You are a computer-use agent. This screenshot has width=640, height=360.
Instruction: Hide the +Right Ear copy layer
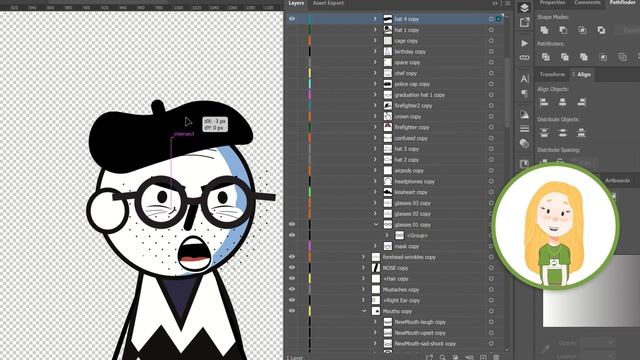tap(292, 300)
